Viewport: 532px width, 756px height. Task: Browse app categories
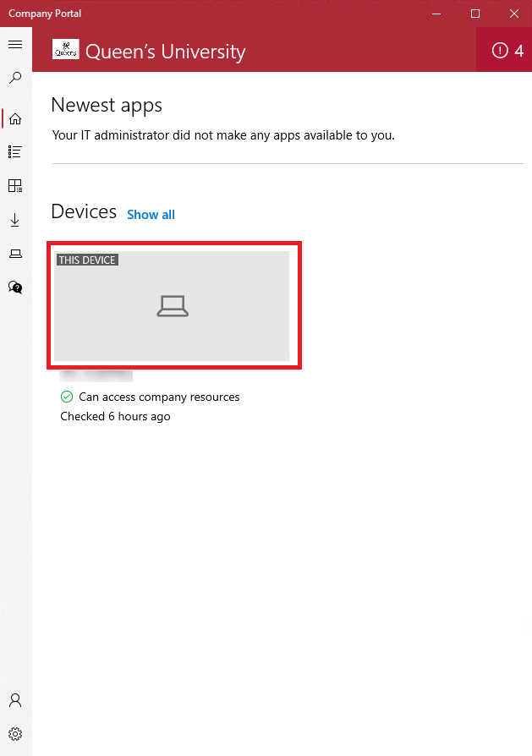click(x=15, y=185)
